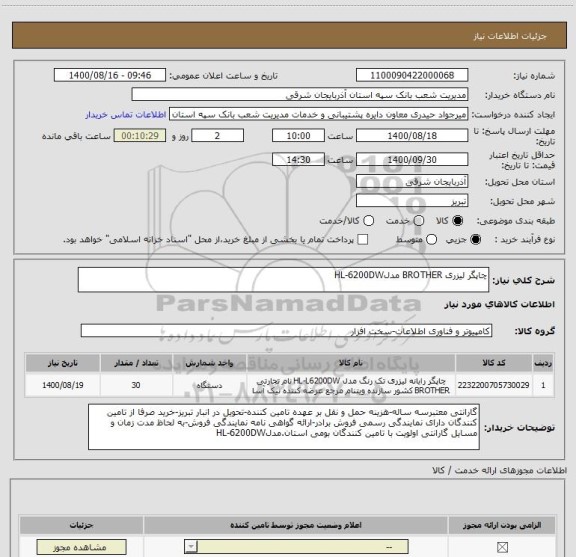This screenshot has height=557, width=576.
Task: Click the goods group کامپیوتر و فناوری field
Action: pos(286,331)
